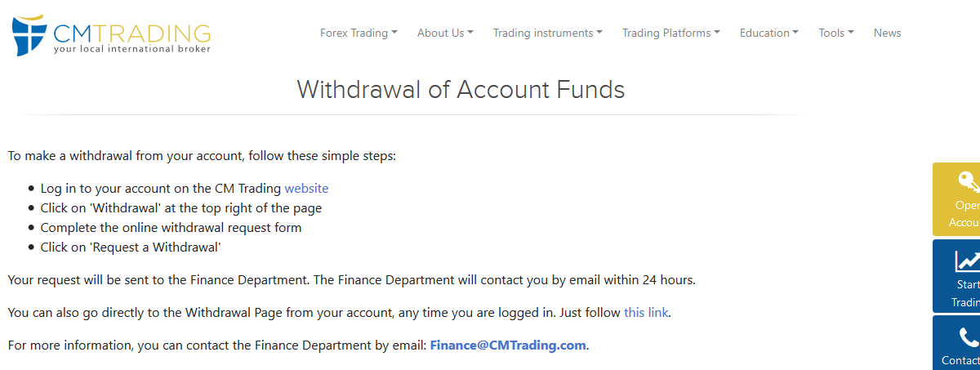Expand the Trading instruments dropdown
This screenshot has width=980, height=370.
pyautogui.click(x=548, y=33)
